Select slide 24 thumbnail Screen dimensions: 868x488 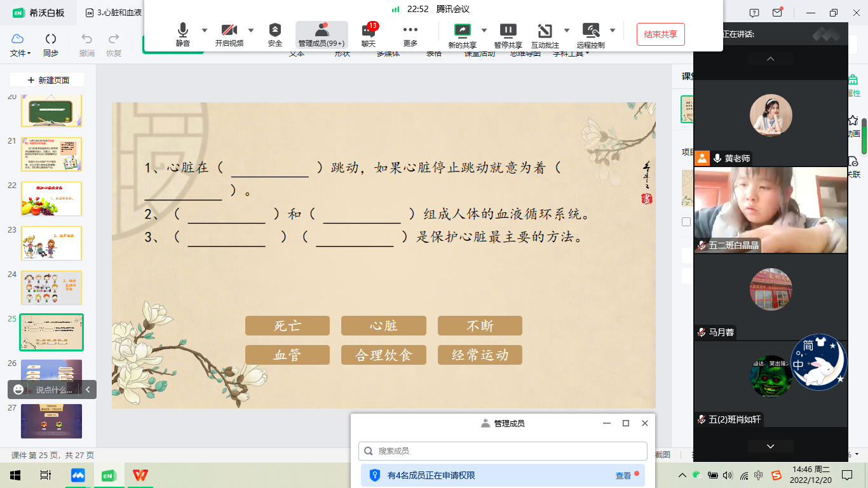[x=51, y=287]
